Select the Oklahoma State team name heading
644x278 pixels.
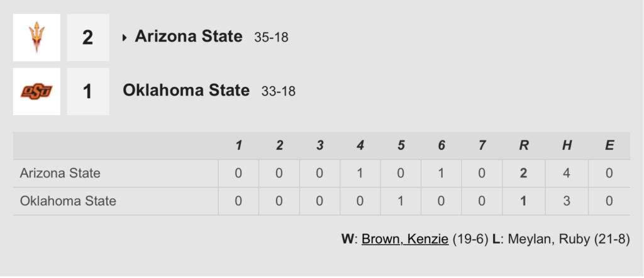point(186,91)
